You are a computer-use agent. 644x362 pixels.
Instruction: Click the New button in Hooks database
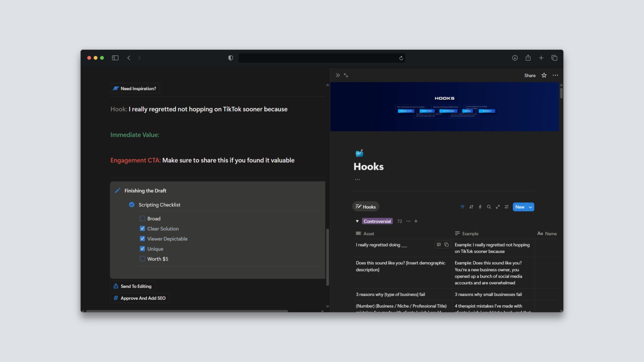point(520,207)
